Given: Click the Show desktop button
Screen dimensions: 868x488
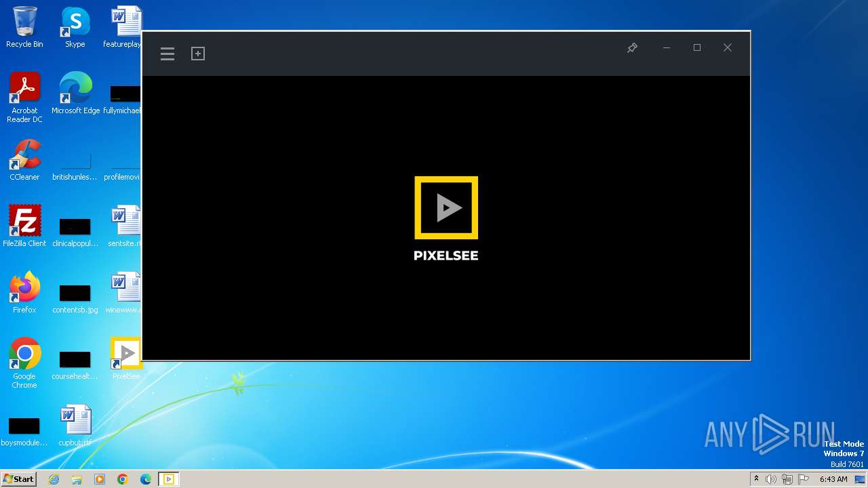Looking at the screenshot, I should coord(861,479).
